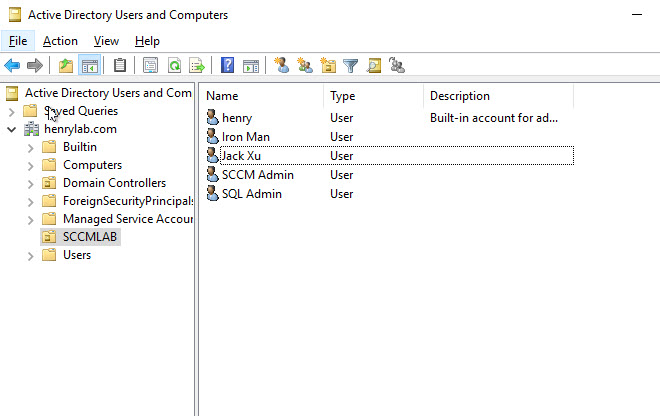Click the Find objects toolbar icon

[x=374, y=66]
